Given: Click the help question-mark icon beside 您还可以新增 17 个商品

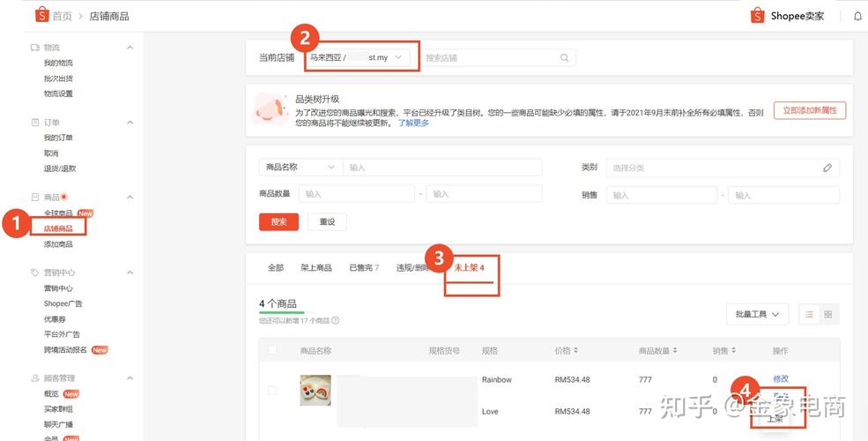Looking at the screenshot, I should click(x=336, y=320).
